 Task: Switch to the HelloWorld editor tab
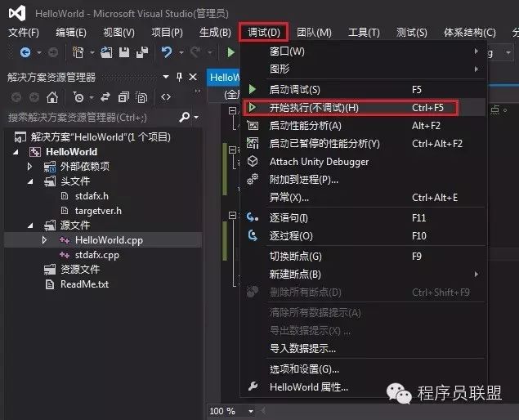[224, 78]
